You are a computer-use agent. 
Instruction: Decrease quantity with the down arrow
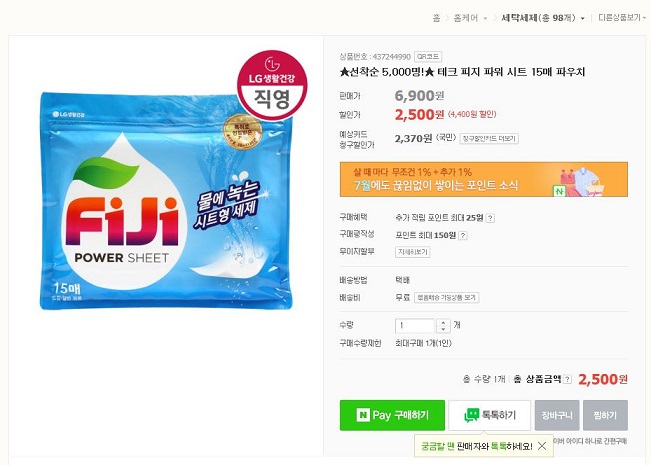443,329
